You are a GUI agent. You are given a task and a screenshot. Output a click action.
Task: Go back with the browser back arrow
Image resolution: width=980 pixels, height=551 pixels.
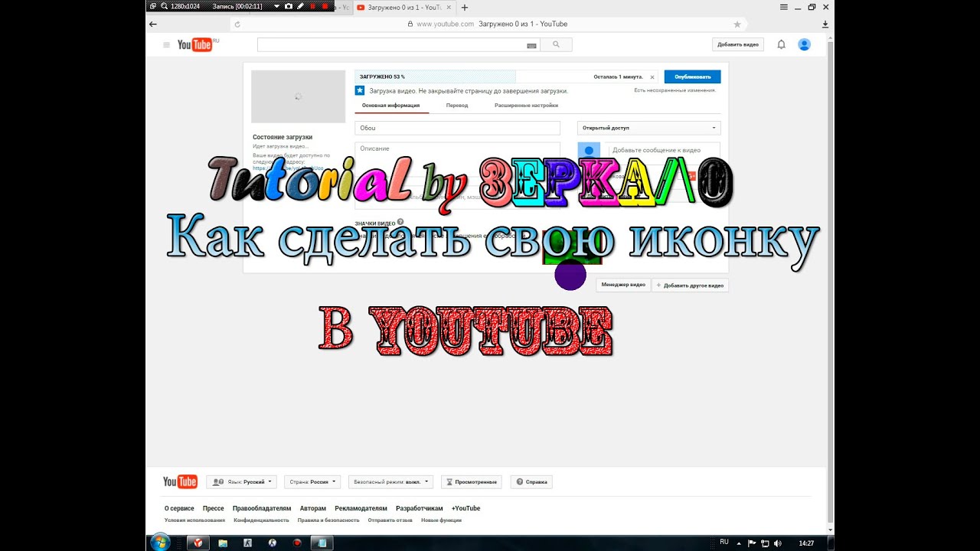153,24
